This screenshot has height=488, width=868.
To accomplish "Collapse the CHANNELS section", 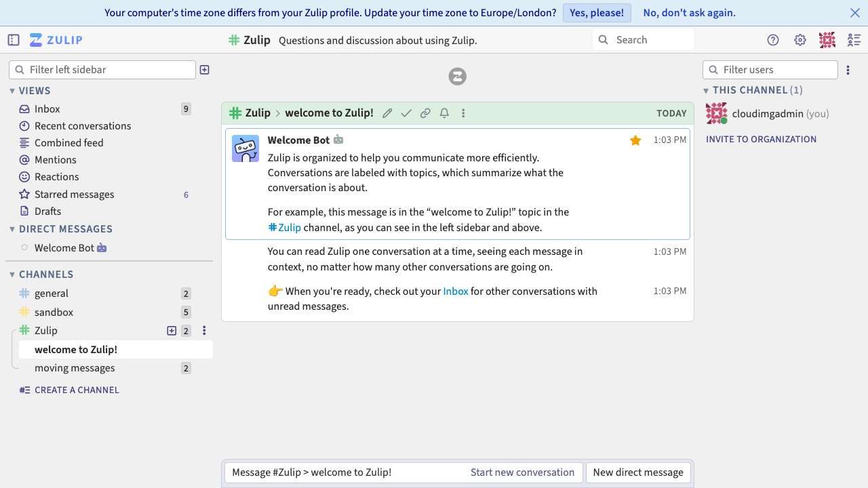I will pos(41,274).
